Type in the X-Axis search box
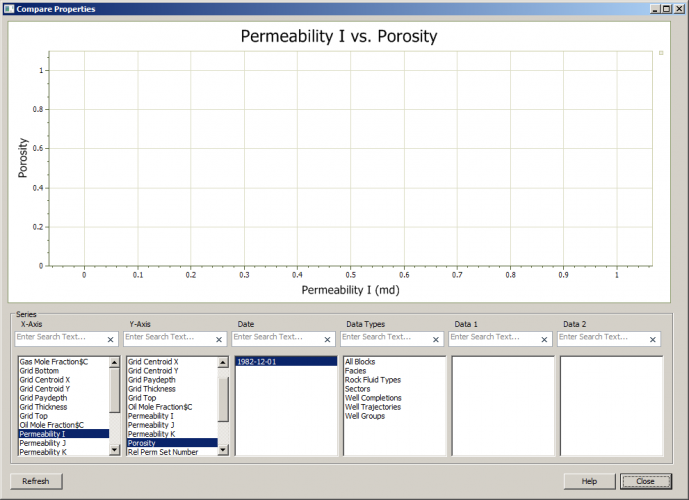Image resolution: width=689 pixels, height=500 pixels. pyautogui.click(x=60, y=339)
